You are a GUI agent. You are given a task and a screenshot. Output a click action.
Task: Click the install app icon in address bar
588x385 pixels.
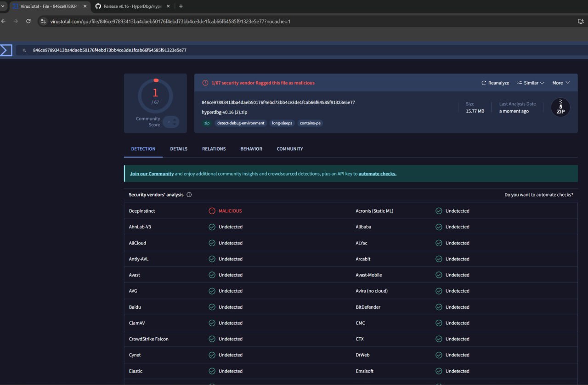(580, 21)
